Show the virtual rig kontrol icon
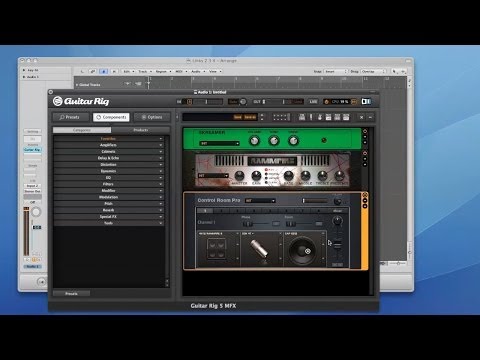The height and width of the screenshot is (360, 480). 281,117
